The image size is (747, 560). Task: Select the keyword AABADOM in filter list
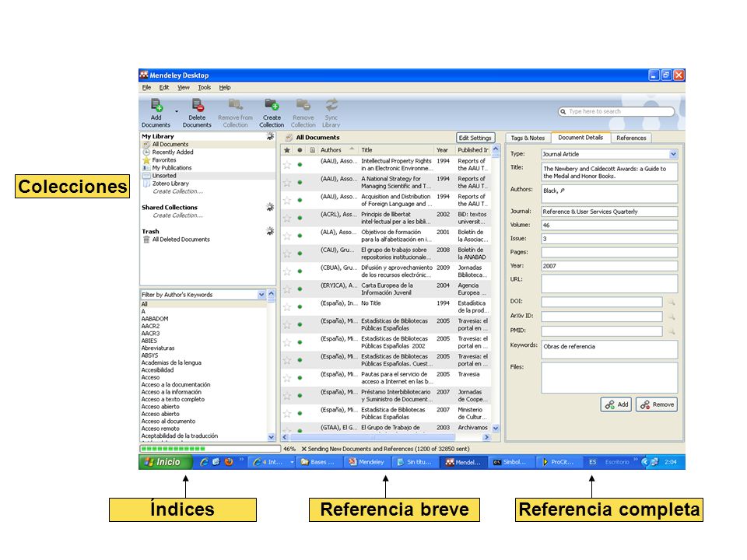pos(155,319)
